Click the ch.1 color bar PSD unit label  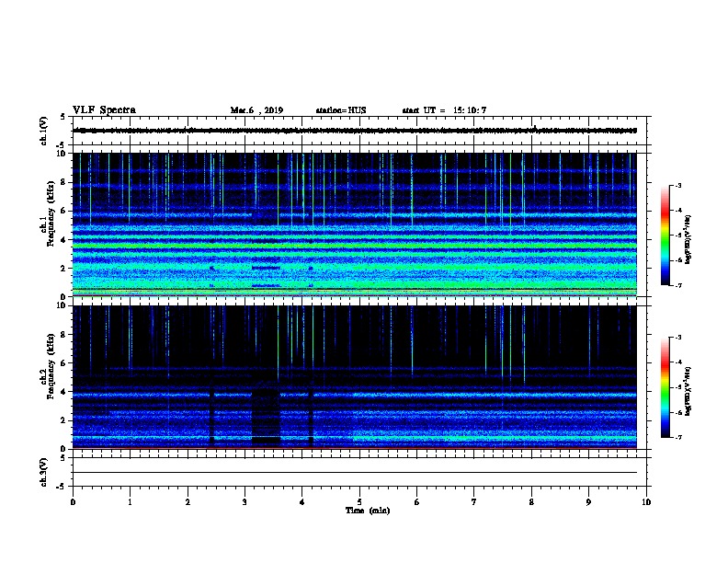688,240
